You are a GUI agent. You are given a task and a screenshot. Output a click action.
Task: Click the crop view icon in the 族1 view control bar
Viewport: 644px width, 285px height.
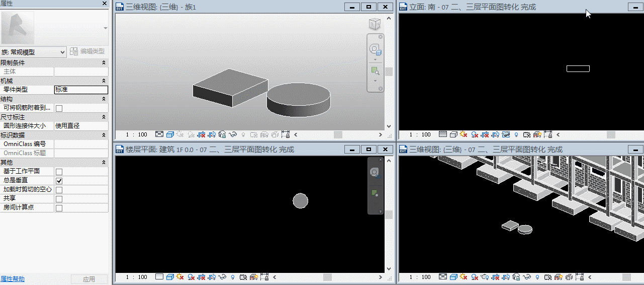pyautogui.click(x=201, y=134)
